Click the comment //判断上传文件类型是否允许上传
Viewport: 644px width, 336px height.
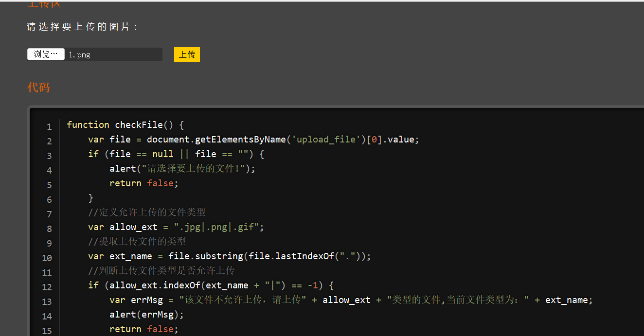click(x=161, y=271)
